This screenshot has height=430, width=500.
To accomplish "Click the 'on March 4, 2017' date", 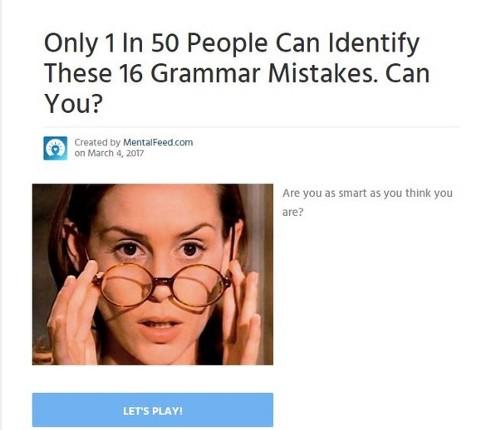I will (109, 153).
